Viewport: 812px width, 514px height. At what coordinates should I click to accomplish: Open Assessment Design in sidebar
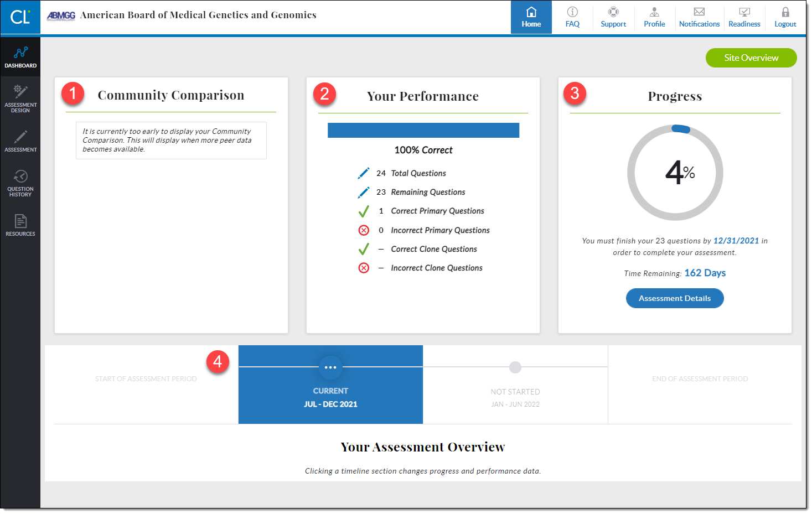coord(20,99)
